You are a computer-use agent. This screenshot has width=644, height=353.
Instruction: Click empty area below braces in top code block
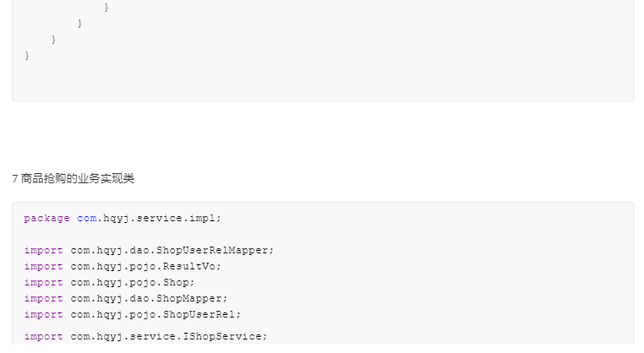(x=321, y=80)
